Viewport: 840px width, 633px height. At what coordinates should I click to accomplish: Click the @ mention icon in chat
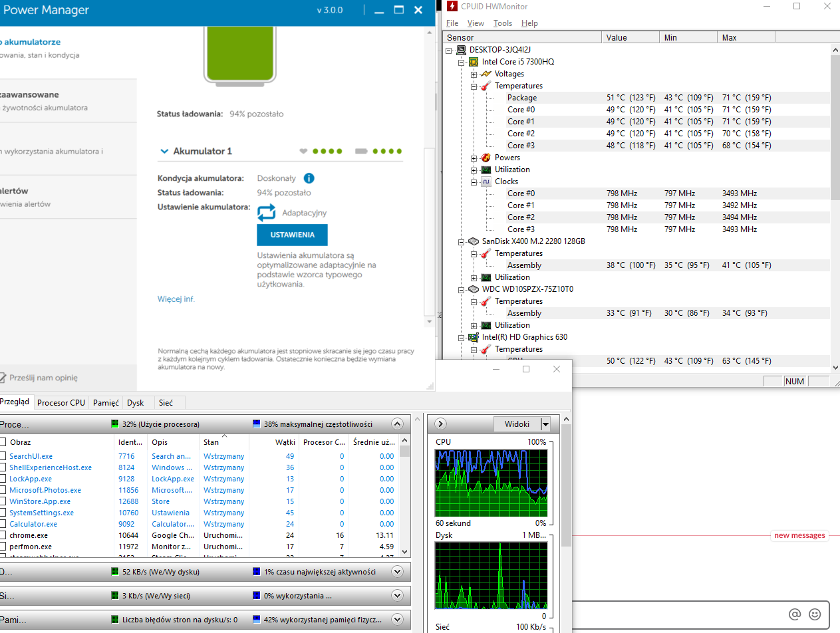(x=794, y=614)
